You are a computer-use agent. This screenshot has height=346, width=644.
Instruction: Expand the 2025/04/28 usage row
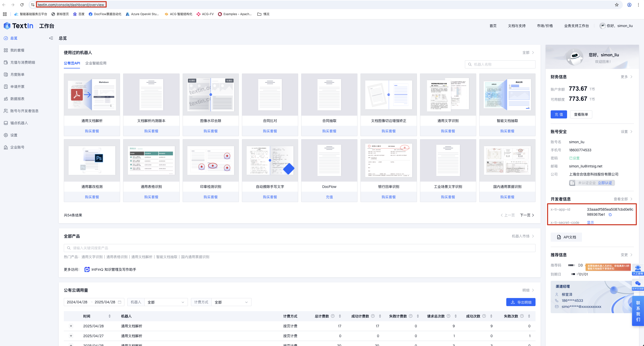(x=71, y=326)
